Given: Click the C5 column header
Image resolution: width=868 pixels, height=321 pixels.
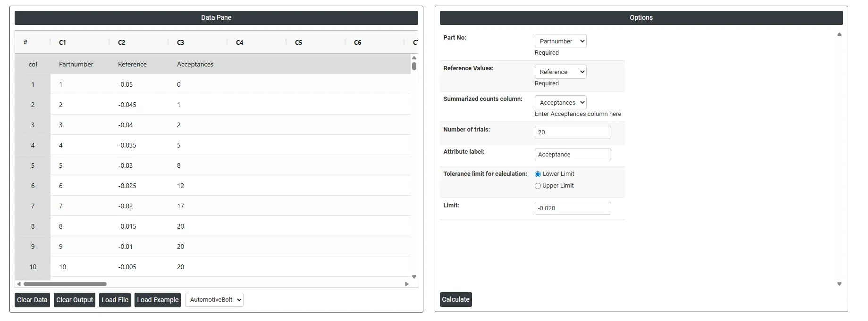Looking at the screenshot, I should point(315,42).
